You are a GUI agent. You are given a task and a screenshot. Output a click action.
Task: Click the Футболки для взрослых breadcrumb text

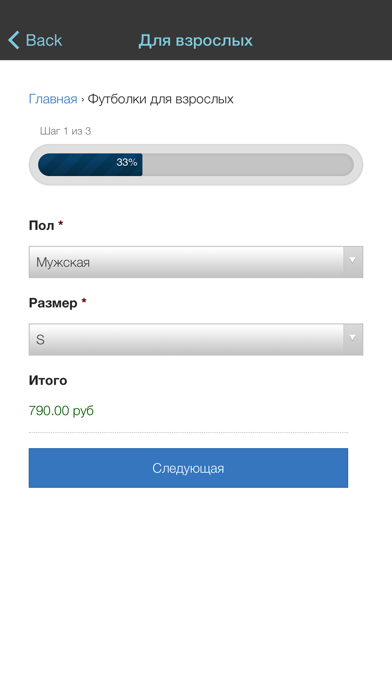click(x=160, y=99)
